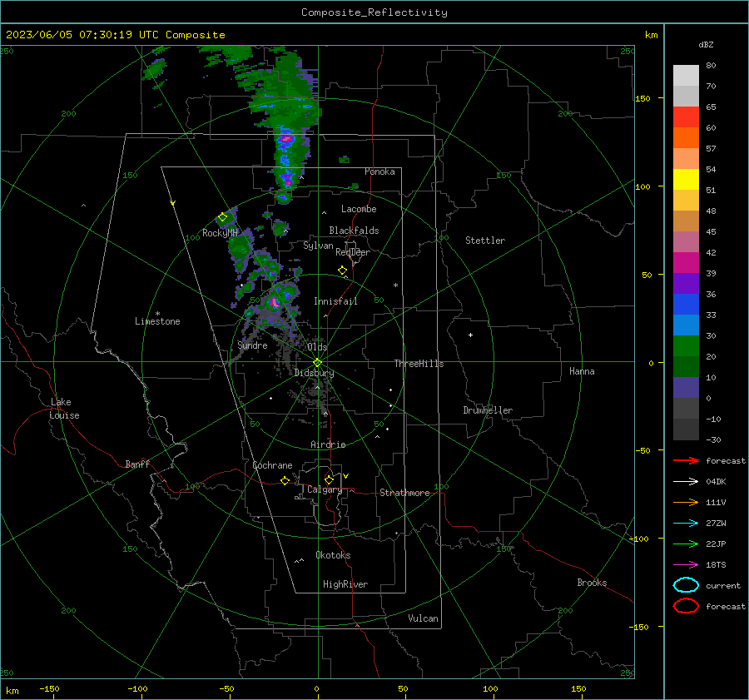This screenshot has height=700, width=749.
Task: Click the yellow diamond marker at Cochrane
Action: tap(285, 480)
